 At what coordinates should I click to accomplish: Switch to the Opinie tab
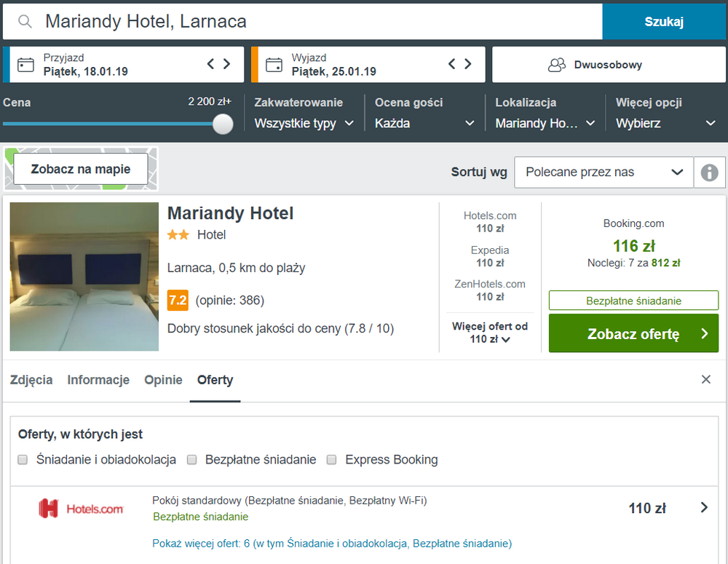pyautogui.click(x=163, y=380)
